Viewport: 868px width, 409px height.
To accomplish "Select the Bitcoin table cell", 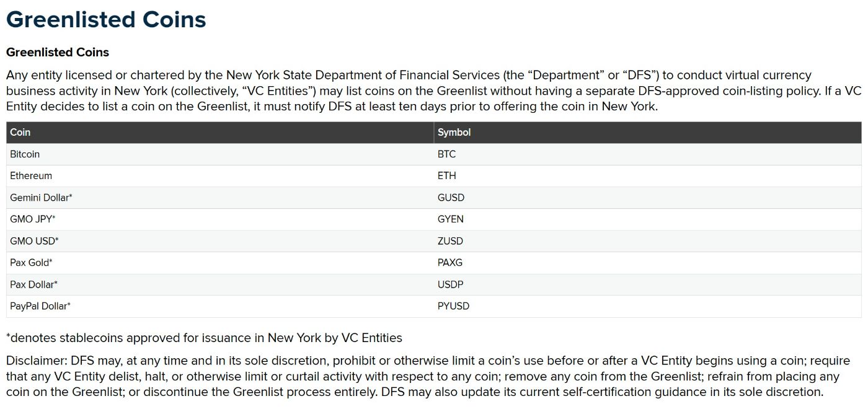I will tap(25, 154).
